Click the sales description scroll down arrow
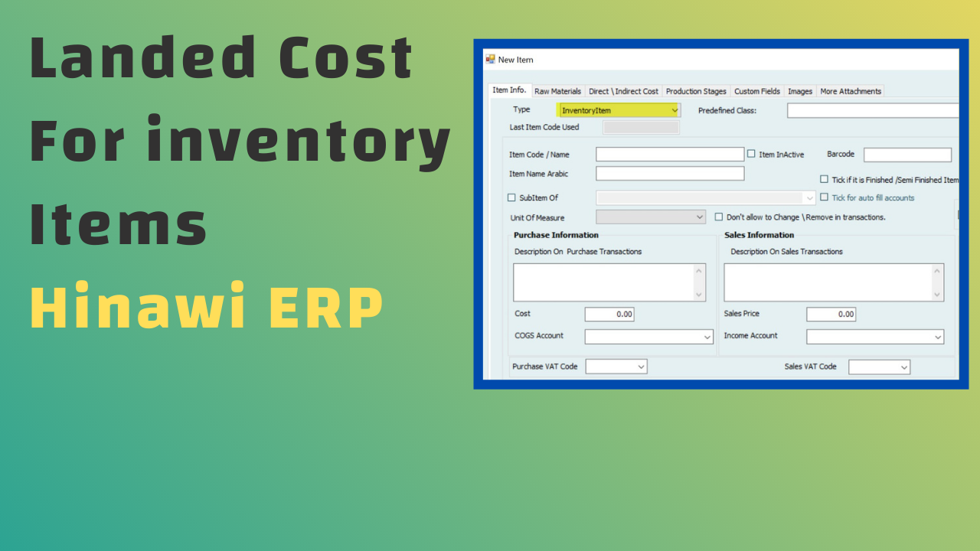Image resolution: width=980 pixels, height=551 pixels. click(937, 295)
